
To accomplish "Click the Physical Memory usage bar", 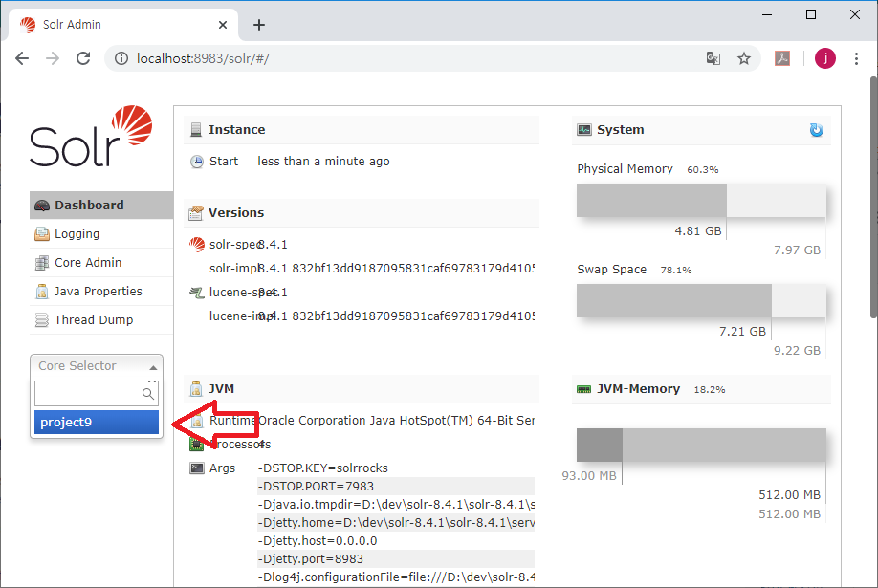I will coord(701,201).
